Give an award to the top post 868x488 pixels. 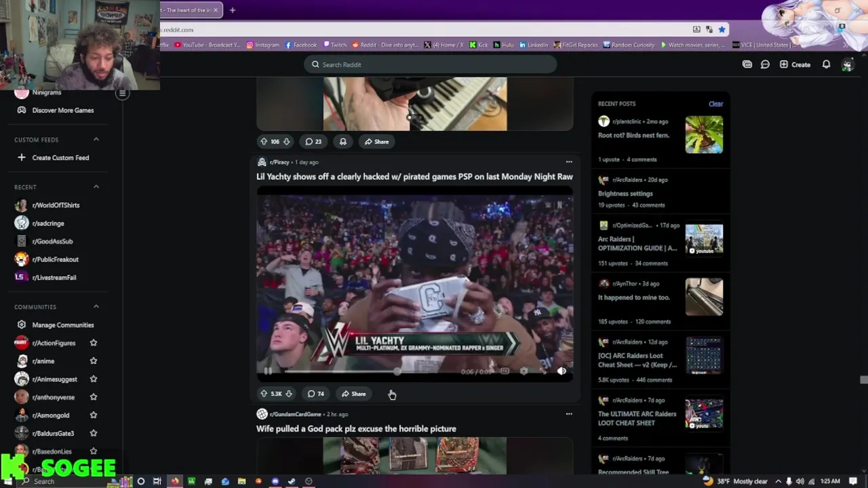pyautogui.click(x=343, y=142)
